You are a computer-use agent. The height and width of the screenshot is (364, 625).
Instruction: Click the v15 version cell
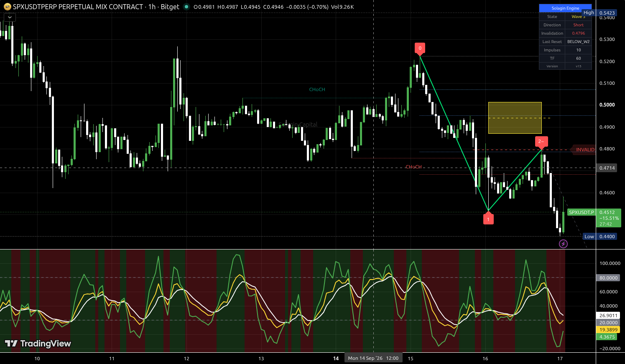(x=578, y=66)
